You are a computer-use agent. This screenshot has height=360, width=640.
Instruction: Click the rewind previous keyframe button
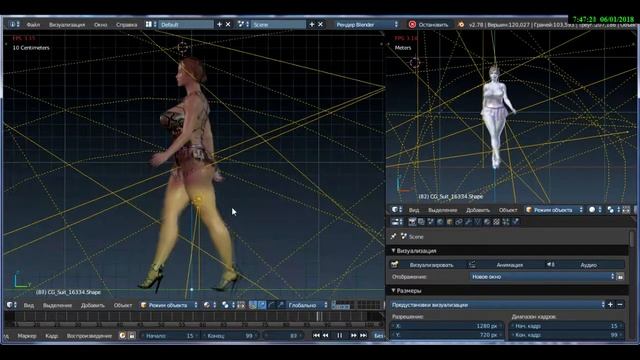click(x=326, y=336)
